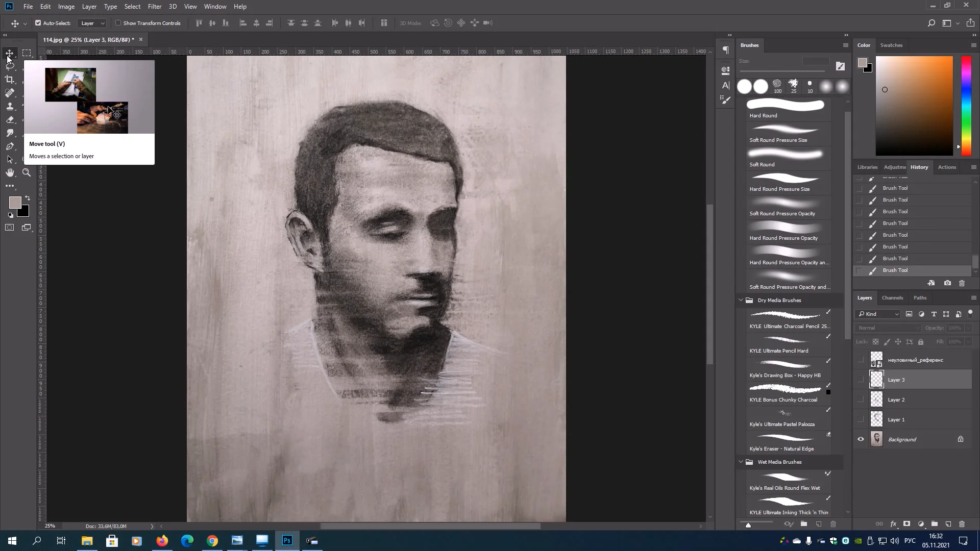Open the Auto-Select Layer dropdown
Viewport: 980px width, 551px height.
pos(92,23)
